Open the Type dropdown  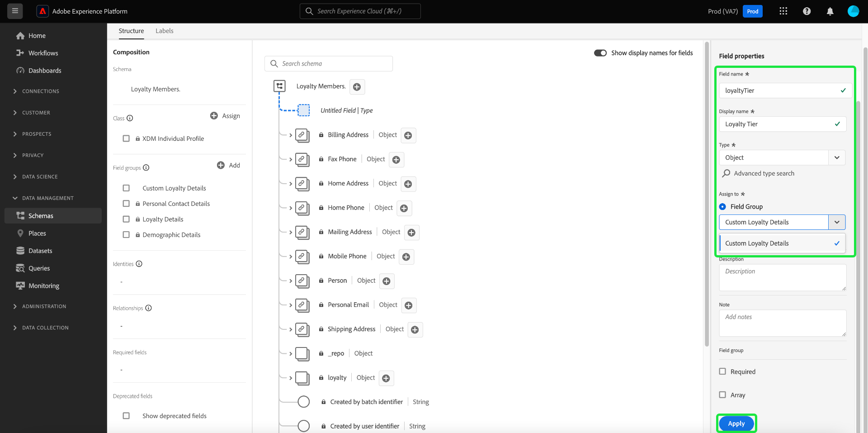point(837,157)
